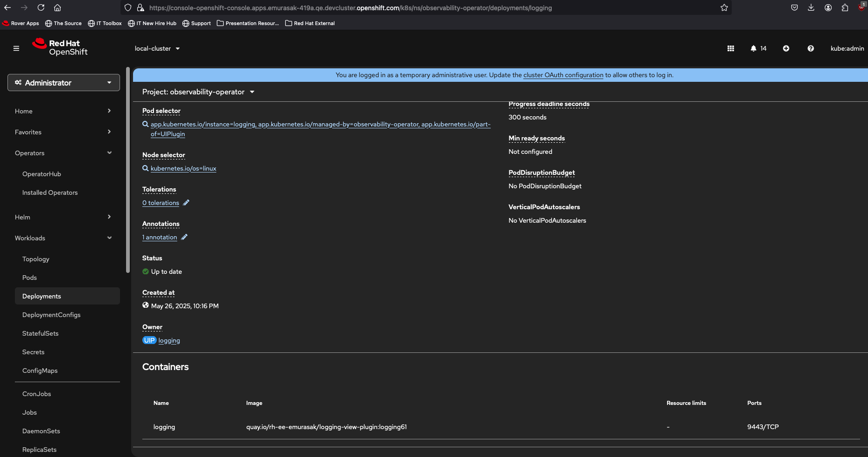Click the pod selector search icon

point(146,124)
